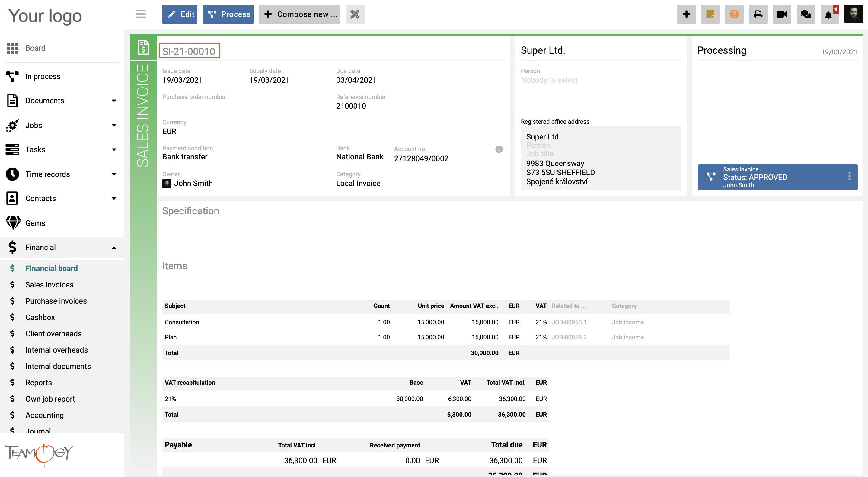Image resolution: width=868 pixels, height=477 pixels.
Task: Click the chat/comment icon in toolbar
Action: pyautogui.click(x=805, y=13)
